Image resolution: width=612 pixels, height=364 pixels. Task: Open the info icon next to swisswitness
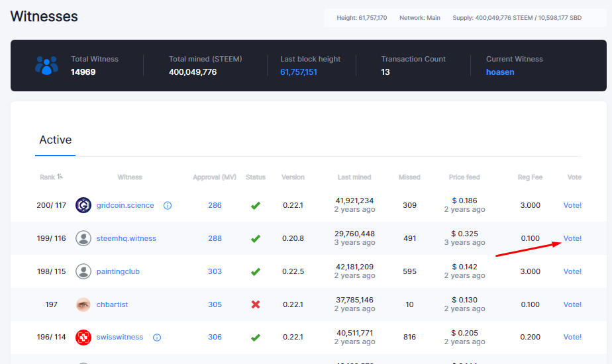coord(157,338)
